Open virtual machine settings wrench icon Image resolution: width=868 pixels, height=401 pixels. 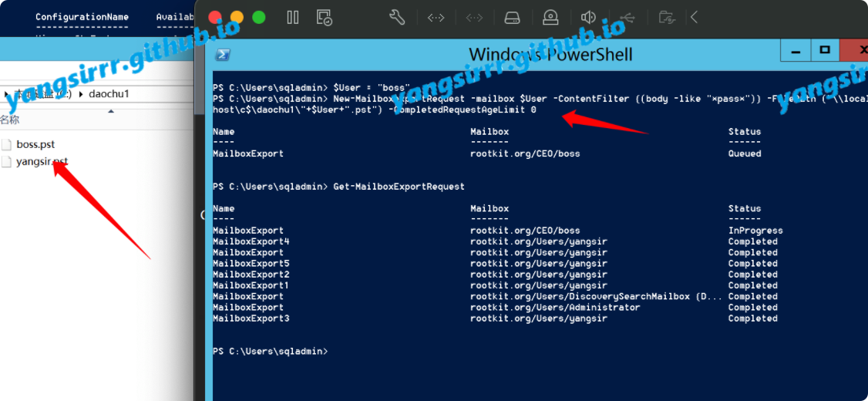point(397,18)
